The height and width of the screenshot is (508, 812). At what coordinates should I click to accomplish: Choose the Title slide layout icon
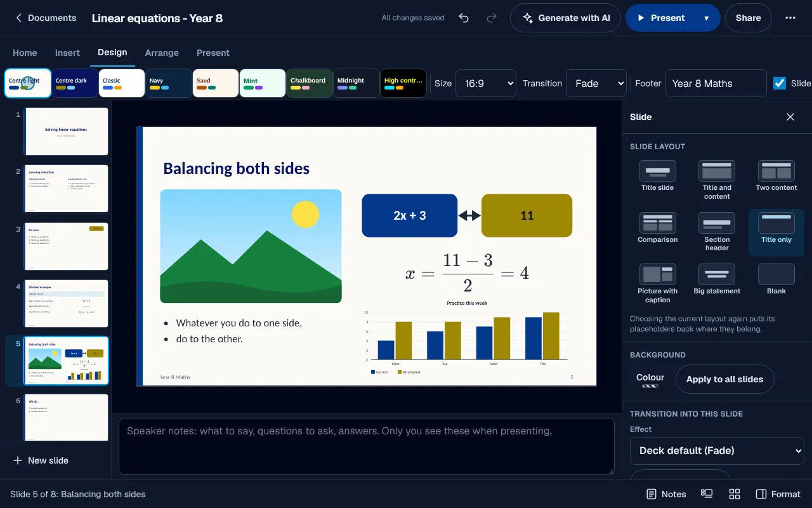(x=657, y=171)
